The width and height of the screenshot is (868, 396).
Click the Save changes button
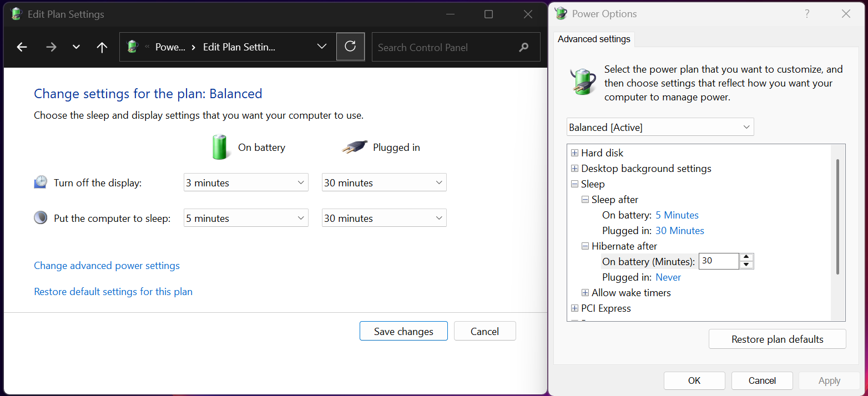(x=403, y=331)
